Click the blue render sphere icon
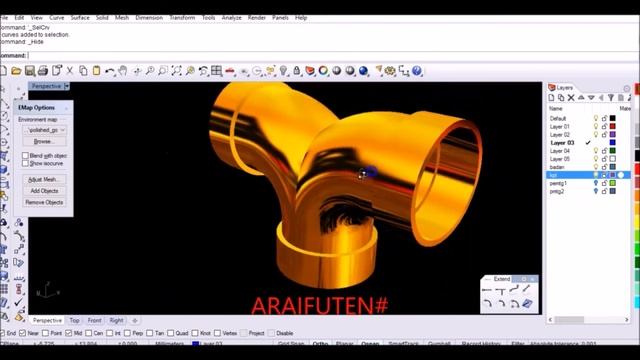Image resolution: width=640 pixels, height=360 pixels. click(363, 71)
